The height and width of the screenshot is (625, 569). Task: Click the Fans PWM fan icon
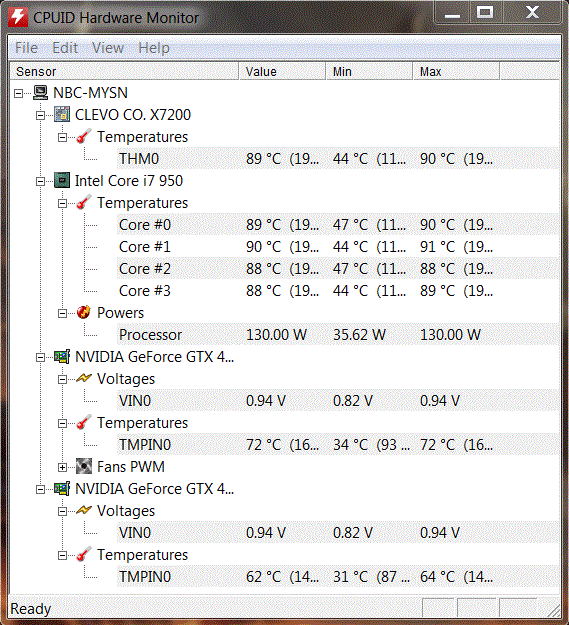point(84,467)
